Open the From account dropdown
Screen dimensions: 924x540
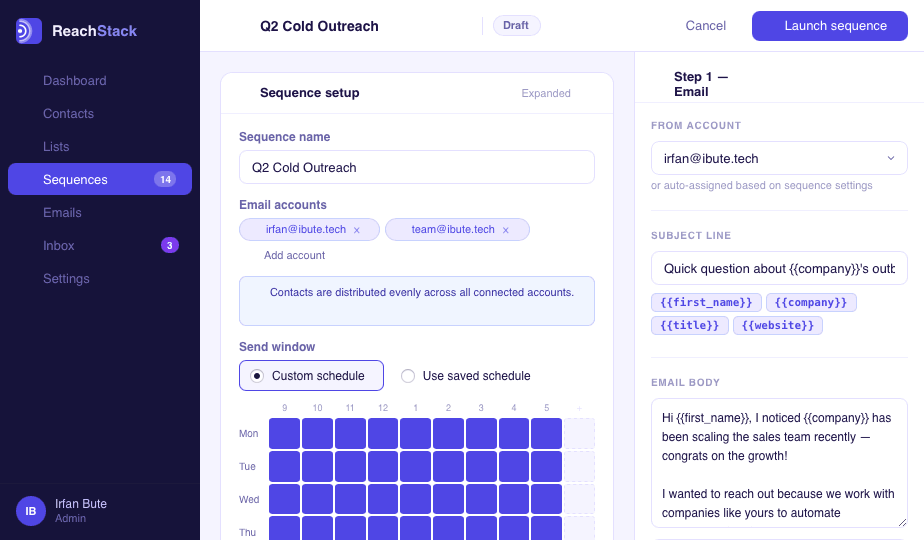pyautogui.click(x=779, y=158)
